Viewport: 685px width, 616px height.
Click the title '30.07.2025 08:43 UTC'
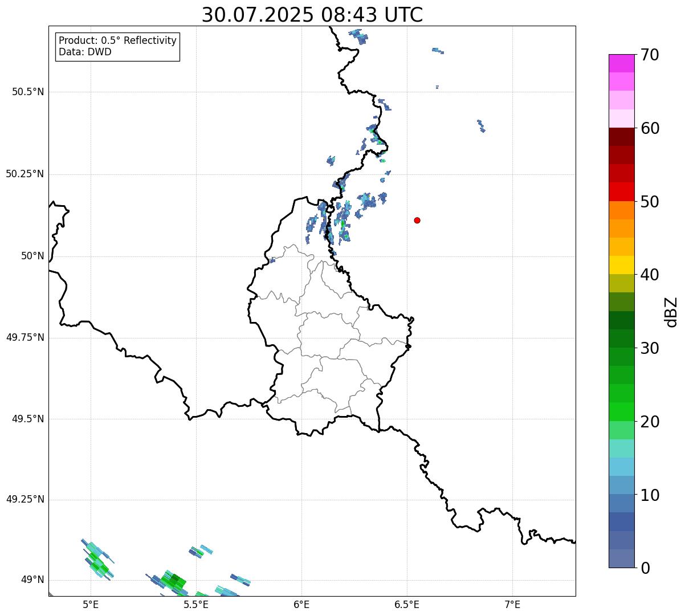click(x=312, y=15)
